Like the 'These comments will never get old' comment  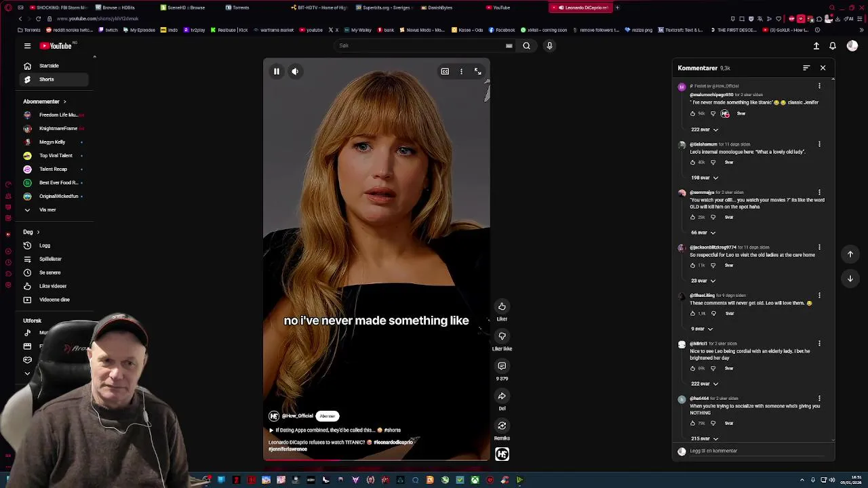(x=692, y=313)
